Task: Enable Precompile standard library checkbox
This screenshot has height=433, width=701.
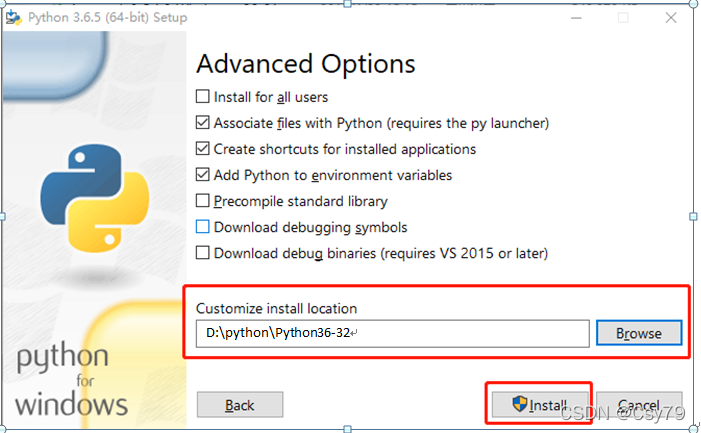Action: (x=203, y=201)
